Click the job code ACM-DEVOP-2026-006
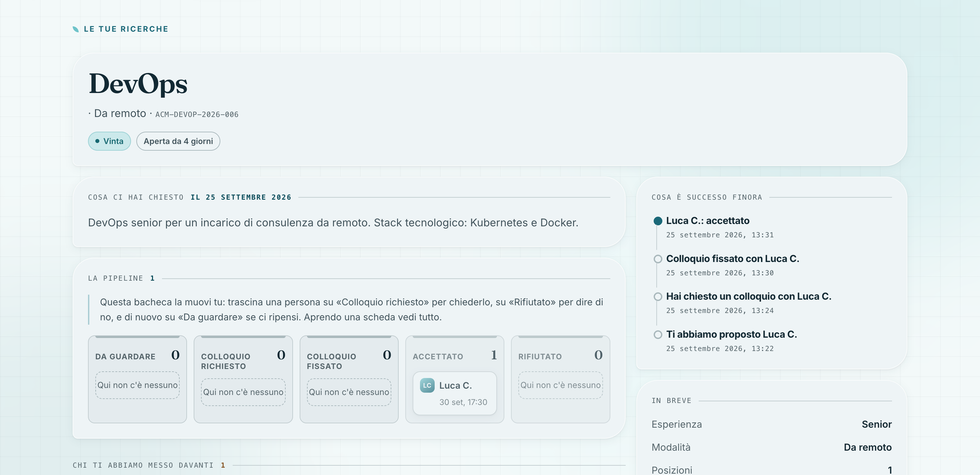This screenshot has width=980, height=475. point(197,114)
